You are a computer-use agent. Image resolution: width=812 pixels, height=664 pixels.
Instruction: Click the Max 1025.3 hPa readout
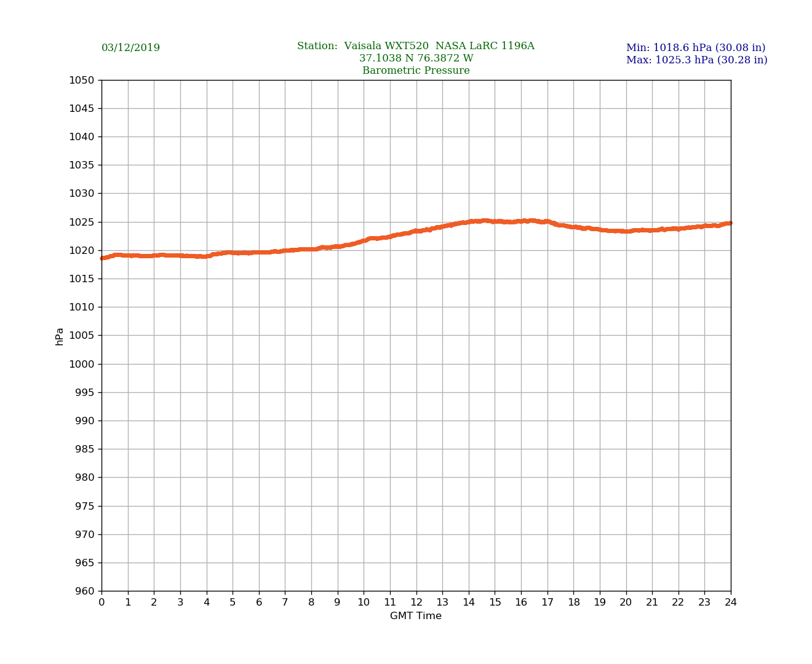point(696,60)
